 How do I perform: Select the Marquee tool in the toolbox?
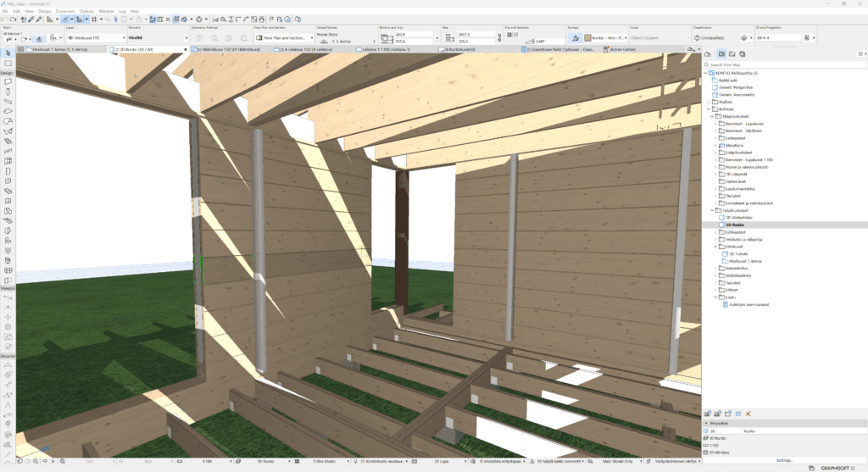click(x=8, y=64)
